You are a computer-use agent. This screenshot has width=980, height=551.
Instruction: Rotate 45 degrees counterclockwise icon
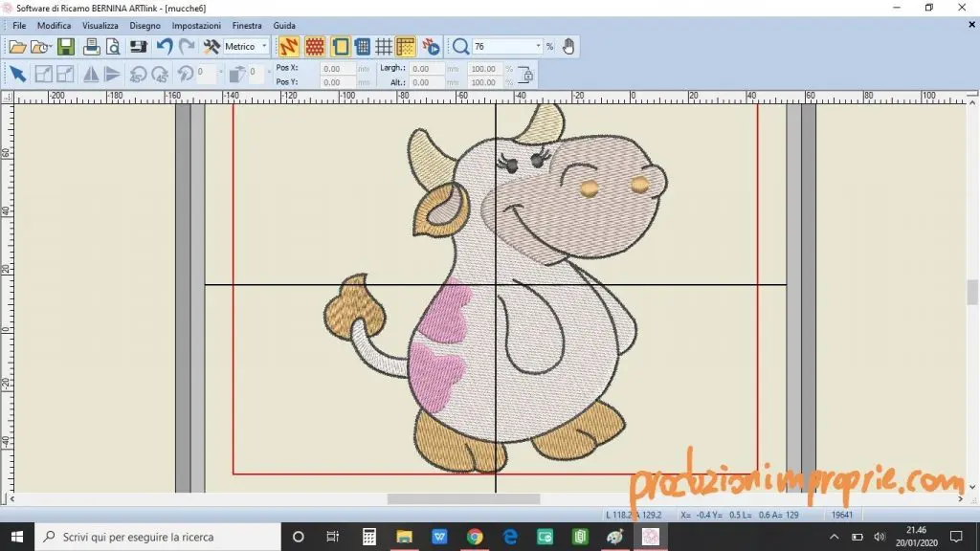click(x=138, y=75)
